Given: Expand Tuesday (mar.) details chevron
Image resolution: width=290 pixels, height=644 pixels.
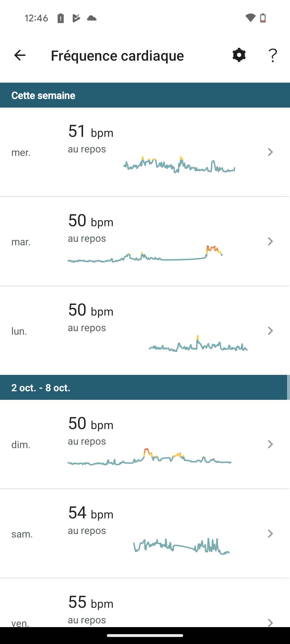Looking at the screenshot, I should [x=270, y=241].
